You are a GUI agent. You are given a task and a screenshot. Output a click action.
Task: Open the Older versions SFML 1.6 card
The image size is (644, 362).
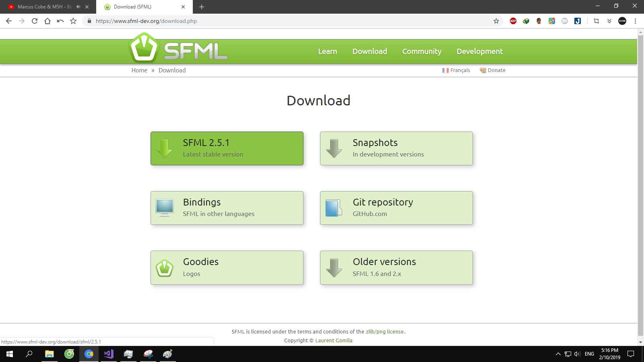click(x=396, y=268)
